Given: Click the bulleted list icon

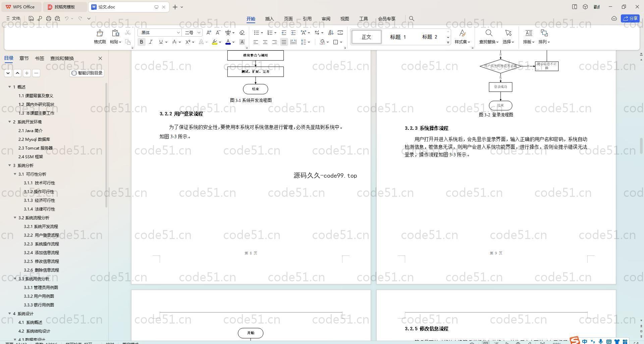Looking at the screenshot, I should point(257,33).
